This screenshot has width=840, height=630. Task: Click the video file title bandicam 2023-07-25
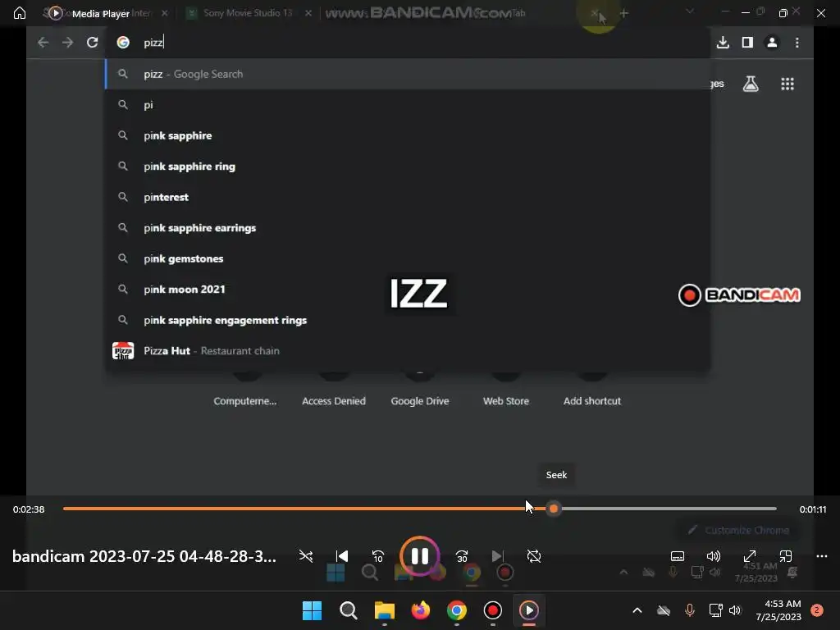point(144,556)
